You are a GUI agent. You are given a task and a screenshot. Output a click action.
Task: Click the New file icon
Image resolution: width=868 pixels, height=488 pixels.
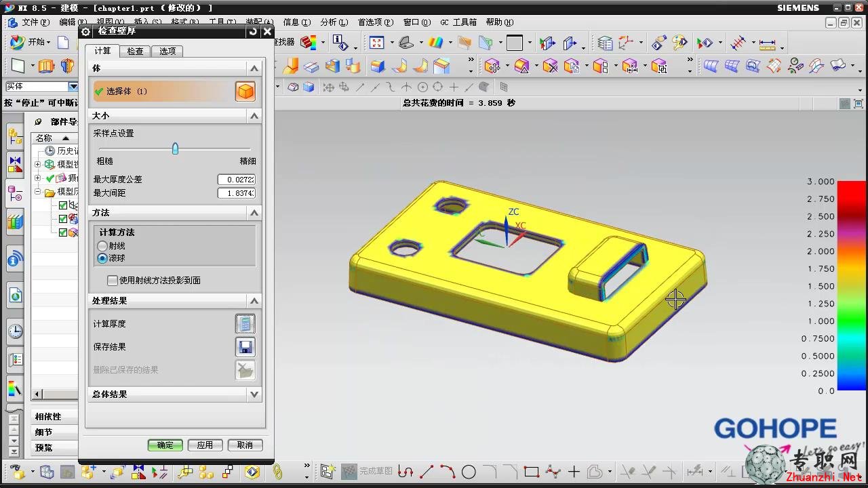click(63, 43)
